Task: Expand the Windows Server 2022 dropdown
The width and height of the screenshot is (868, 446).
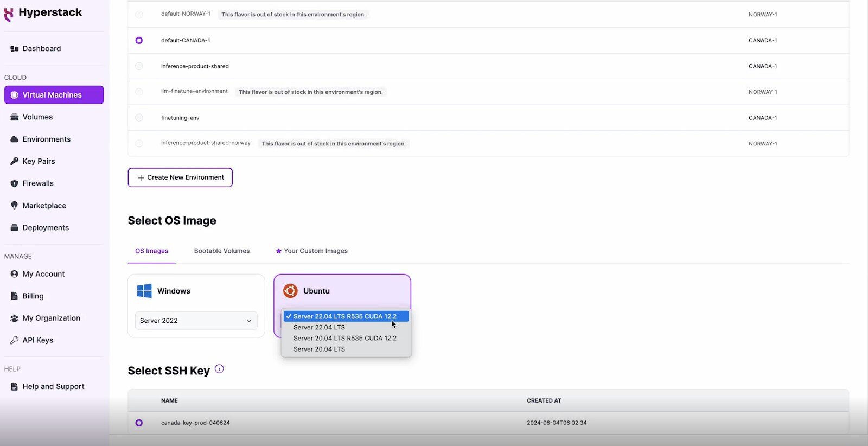Action: pos(196,321)
